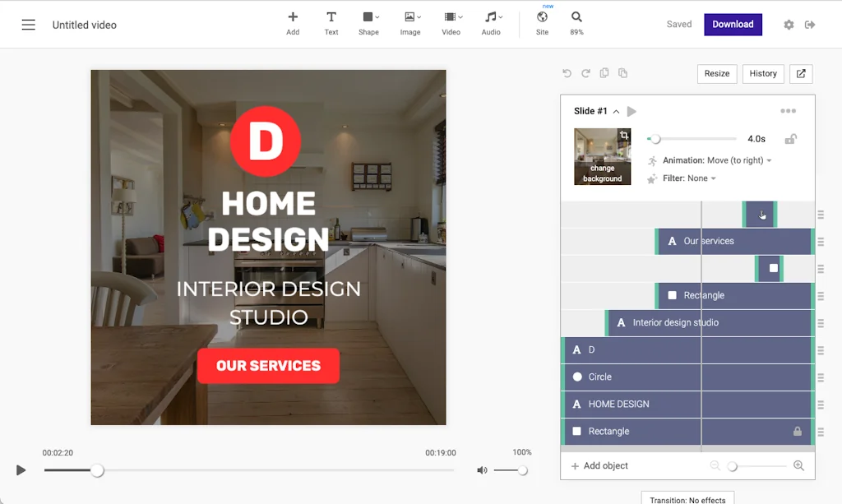
Task: Toggle the slide duration lock
Action: coord(790,139)
